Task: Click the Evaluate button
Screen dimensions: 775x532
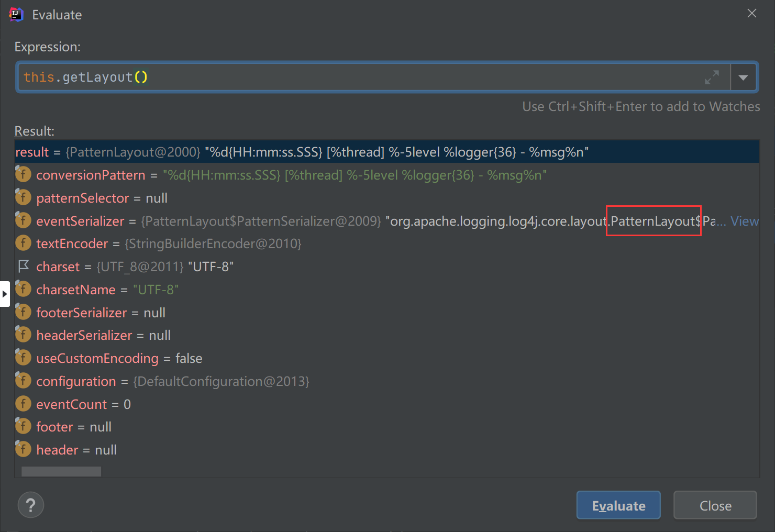Action: pos(618,505)
